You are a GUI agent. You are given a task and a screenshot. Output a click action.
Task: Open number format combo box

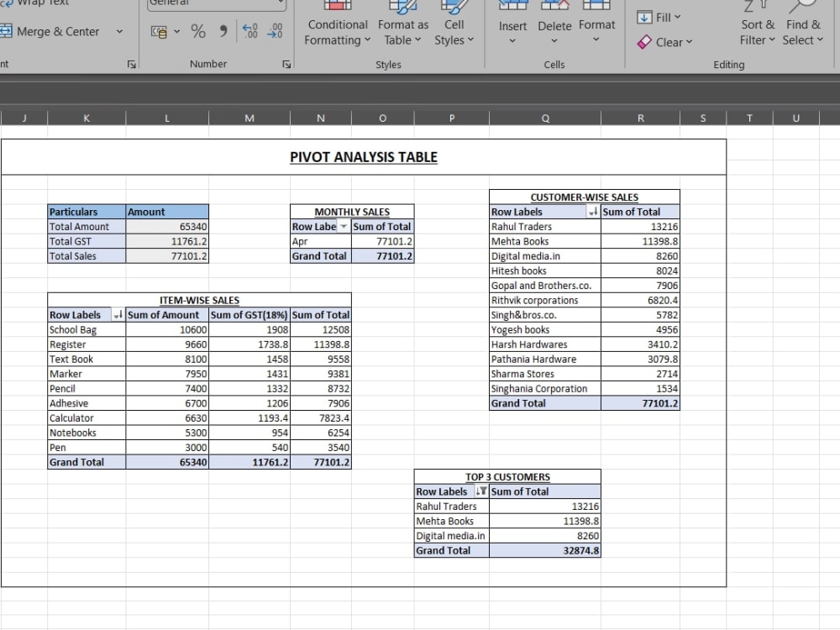click(x=217, y=4)
